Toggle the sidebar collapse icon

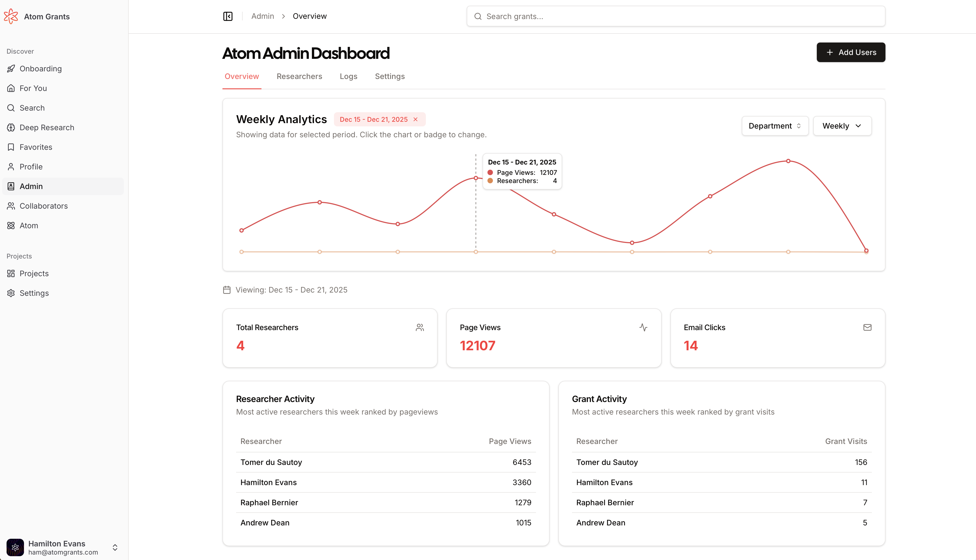coord(228,16)
